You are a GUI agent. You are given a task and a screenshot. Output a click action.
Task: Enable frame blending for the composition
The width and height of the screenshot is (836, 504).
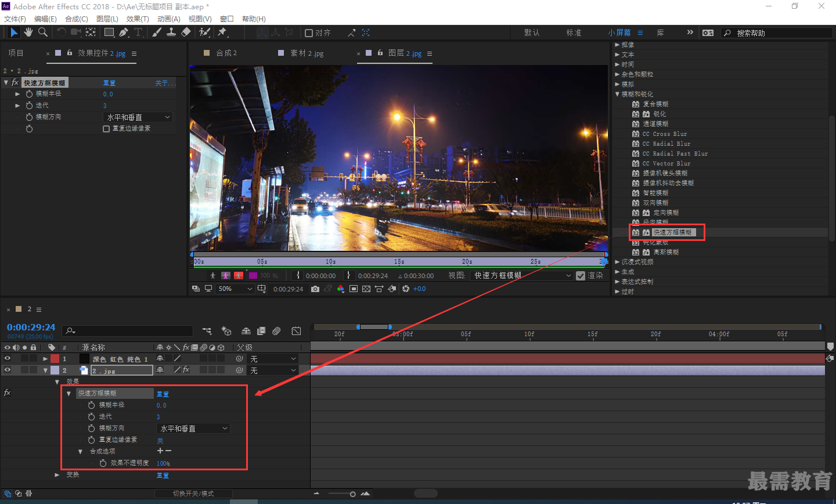pos(261,331)
